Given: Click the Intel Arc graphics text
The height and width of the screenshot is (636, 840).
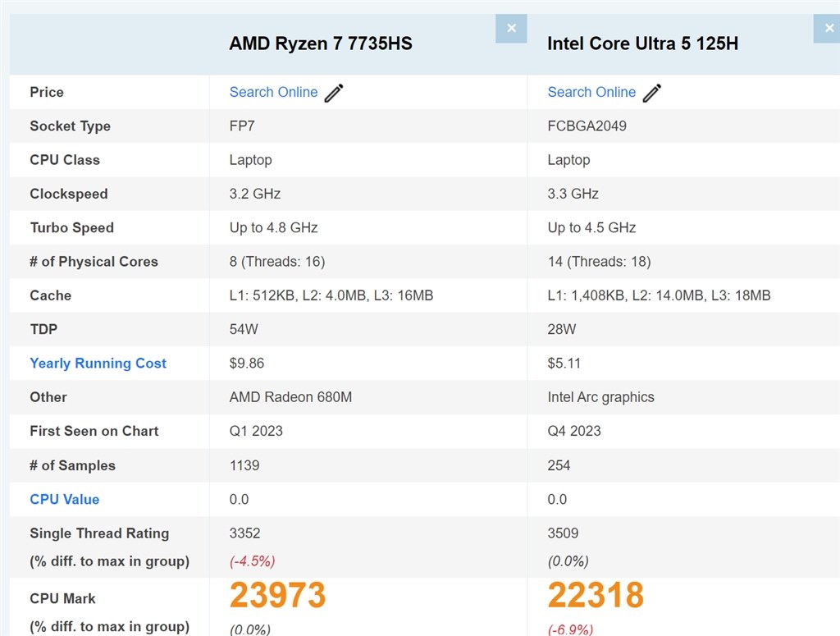Looking at the screenshot, I should 600,397.
